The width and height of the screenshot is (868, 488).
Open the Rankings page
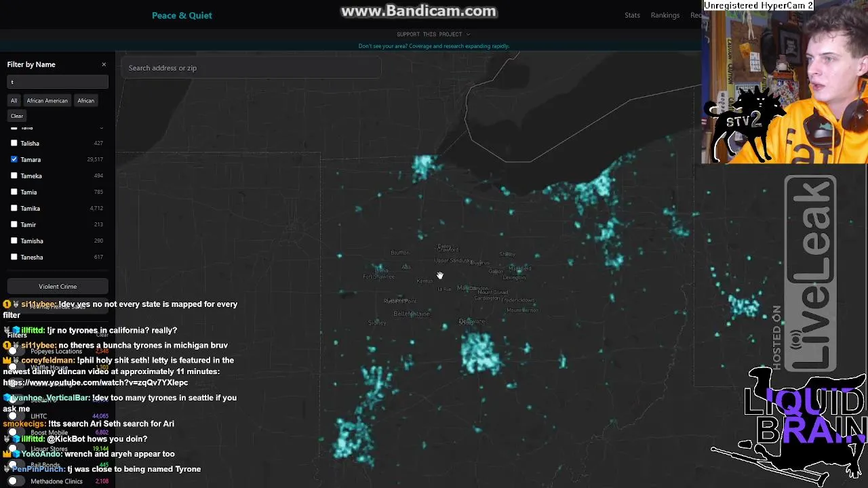coord(665,15)
